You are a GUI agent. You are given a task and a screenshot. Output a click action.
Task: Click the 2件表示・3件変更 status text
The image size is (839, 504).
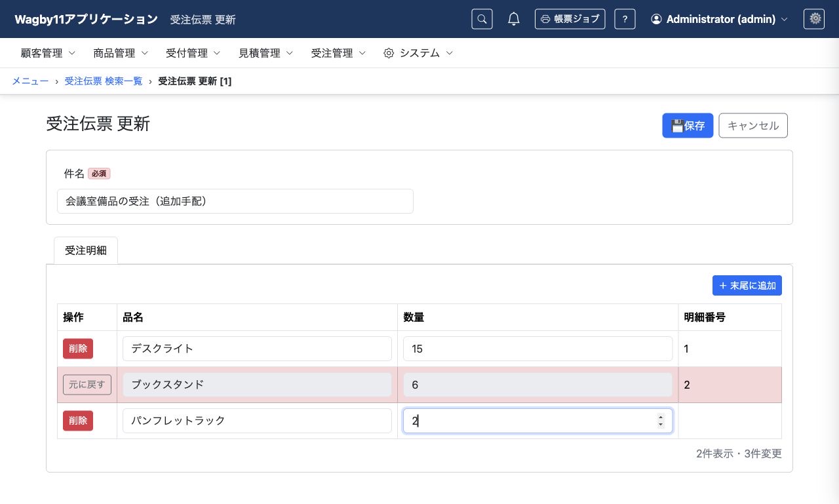(x=739, y=454)
